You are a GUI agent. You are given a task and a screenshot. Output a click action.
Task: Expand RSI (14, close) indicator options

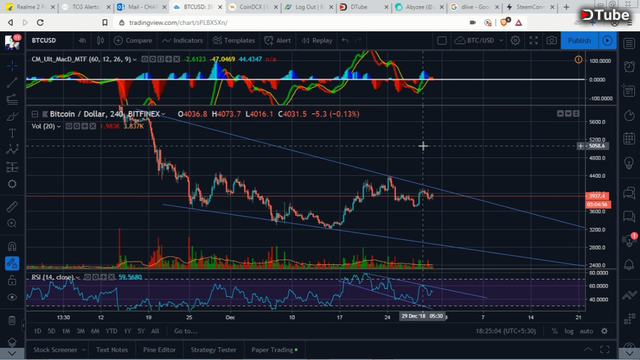tap(78, 278)
